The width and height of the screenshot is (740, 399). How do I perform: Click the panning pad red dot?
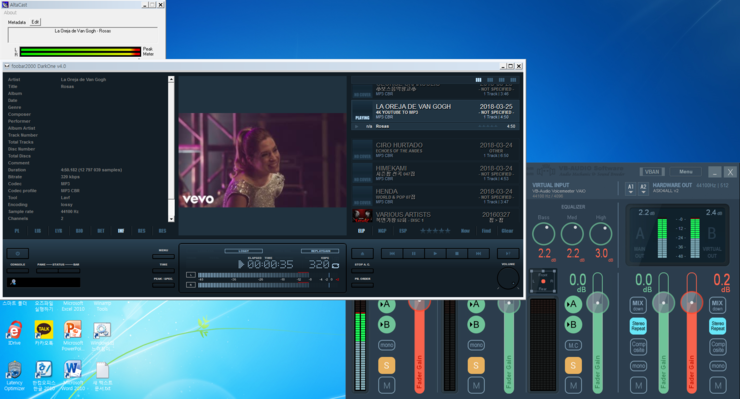click(x=543, y=281)
